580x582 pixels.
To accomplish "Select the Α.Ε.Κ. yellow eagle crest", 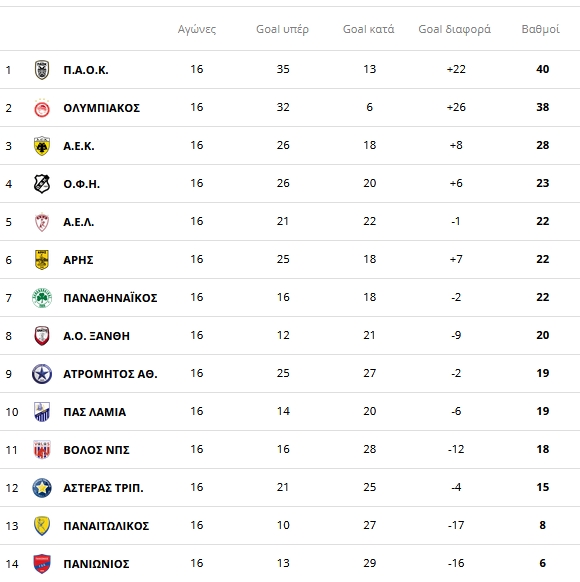I will click(x=42, y=146).
